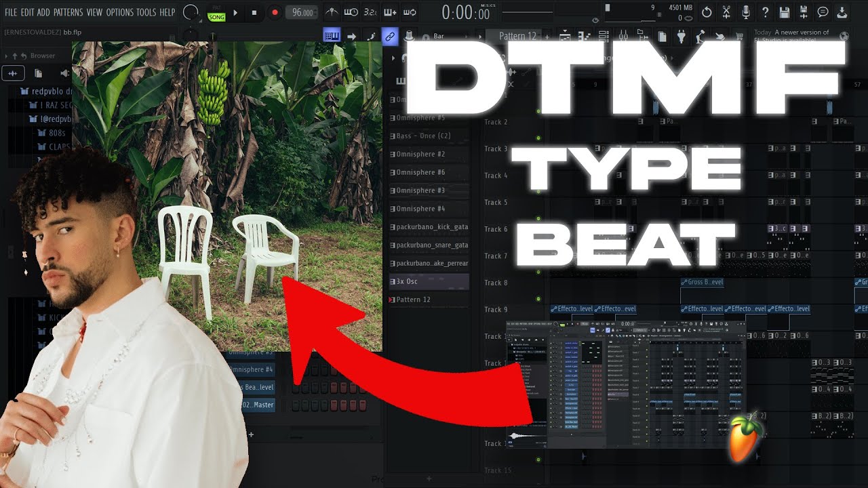Click the Gross B..evel automation clip
Image resolution: width=868 pixels, height=488 pixels.
(702, 282)
